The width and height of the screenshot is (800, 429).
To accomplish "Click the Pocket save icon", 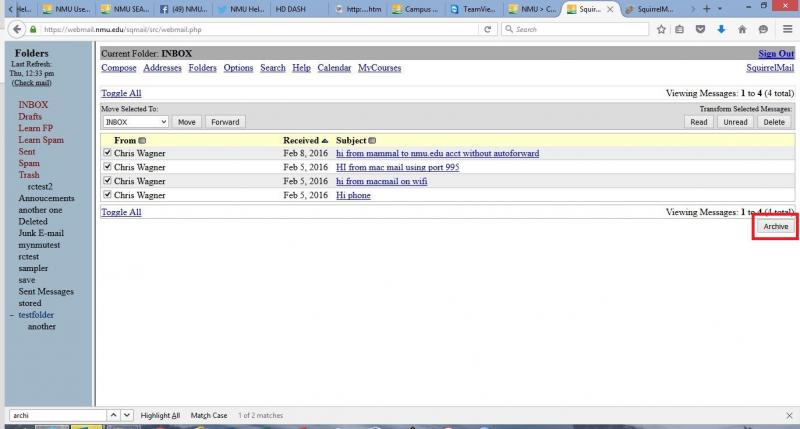I will coord(701,30).
